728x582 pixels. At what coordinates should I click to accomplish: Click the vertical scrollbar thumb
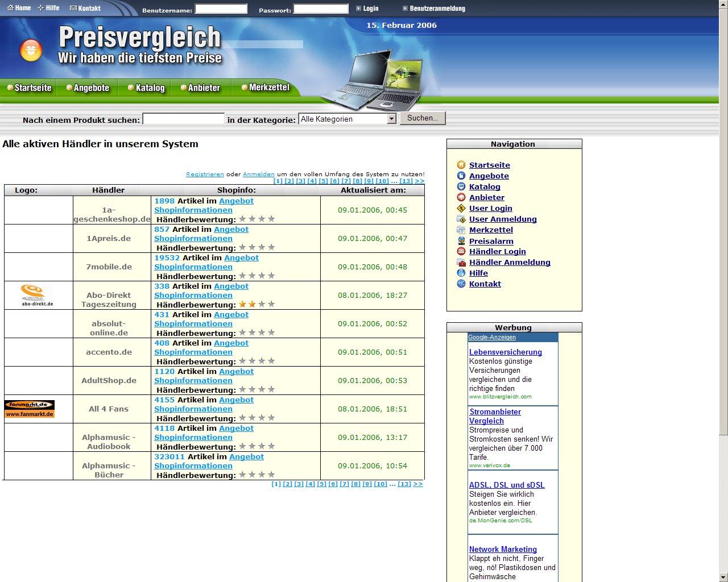click(723, 222)
